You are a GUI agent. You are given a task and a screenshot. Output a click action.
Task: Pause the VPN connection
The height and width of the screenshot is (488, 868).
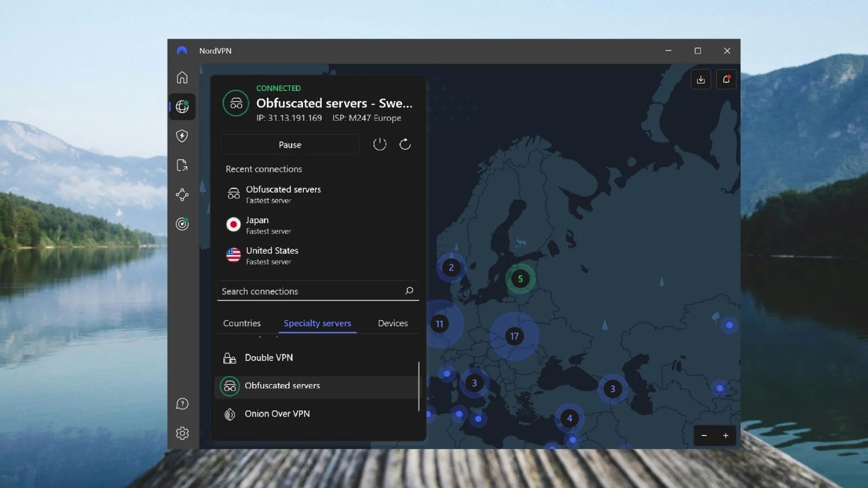[x=290, y=144]
